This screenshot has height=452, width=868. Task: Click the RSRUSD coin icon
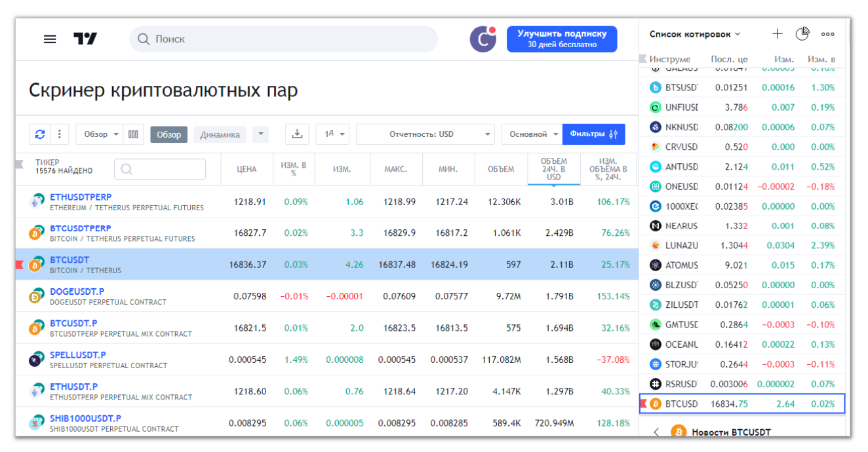coord(656,384)
